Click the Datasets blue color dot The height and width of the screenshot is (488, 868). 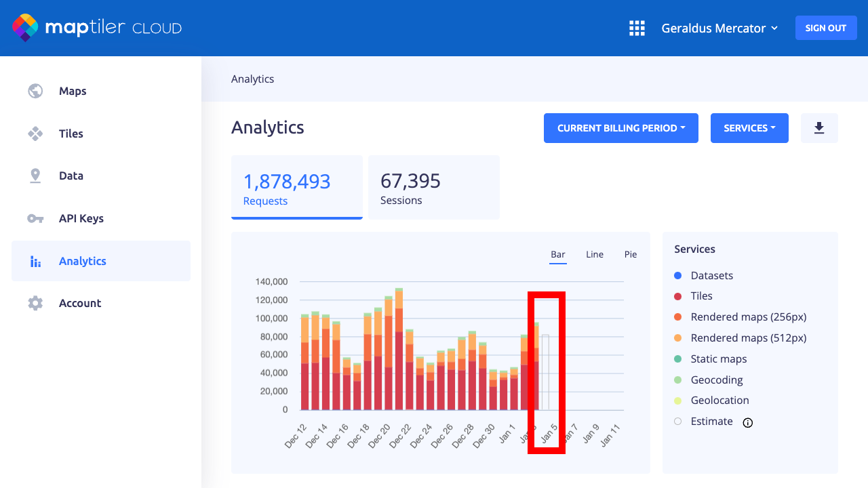click(x=678, y=276)
